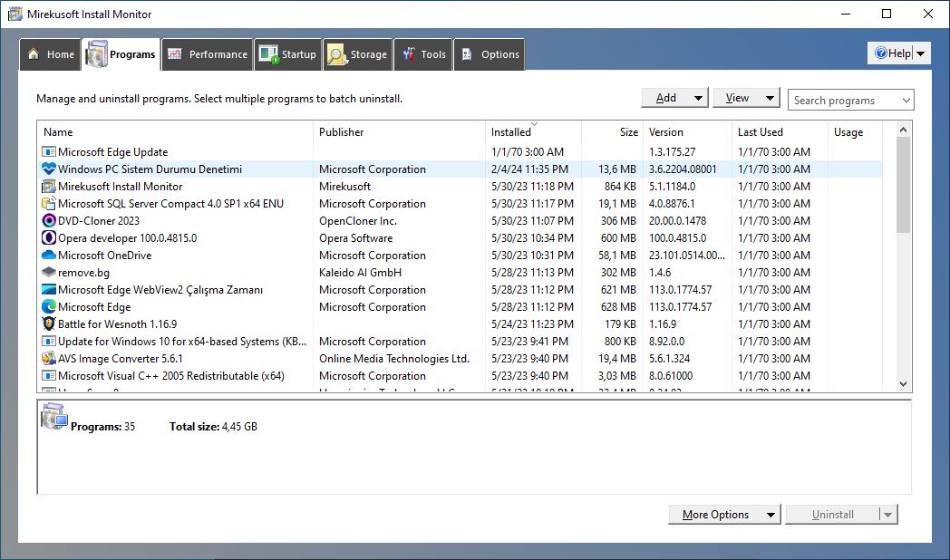Open the Uninstall split-button arrow

coord(888,515)
